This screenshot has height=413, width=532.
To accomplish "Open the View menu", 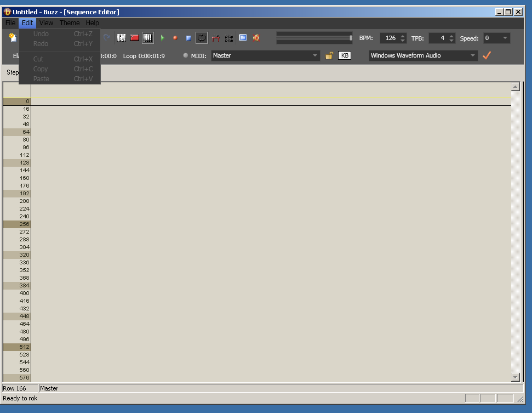I will click(x=46, y=22).
